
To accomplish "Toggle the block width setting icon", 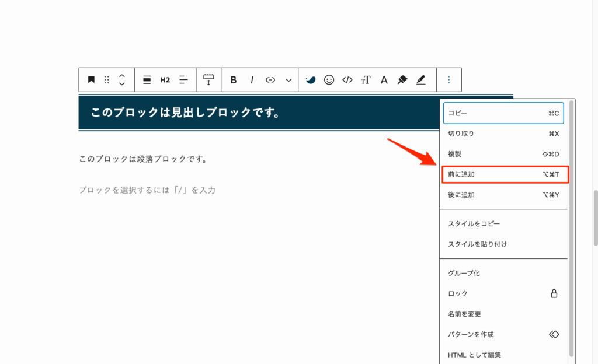I will (x=208, y=79).
